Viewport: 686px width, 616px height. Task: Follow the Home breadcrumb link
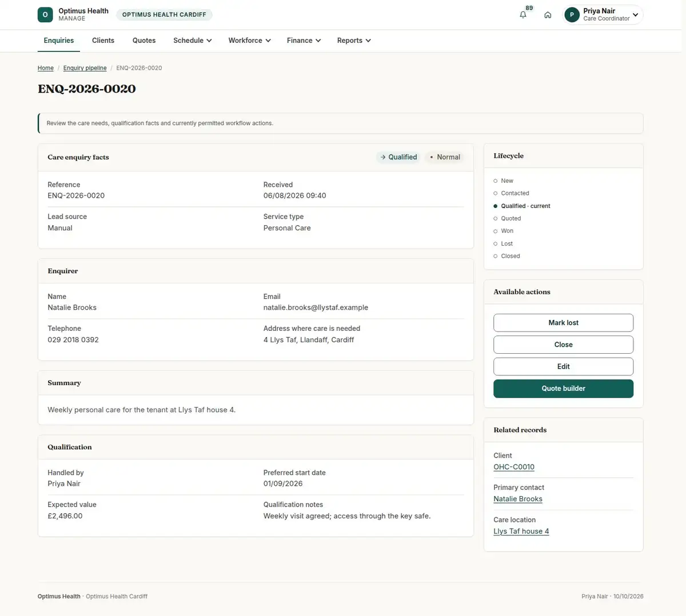point(46,68)
